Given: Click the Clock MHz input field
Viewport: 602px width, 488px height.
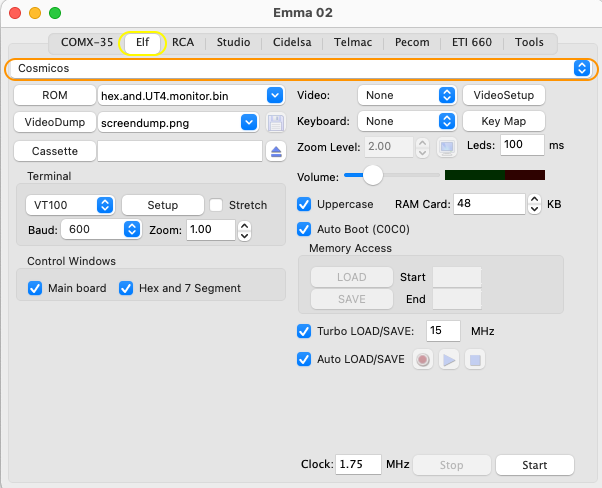Looking at the screenshot, I should (358, 465).
